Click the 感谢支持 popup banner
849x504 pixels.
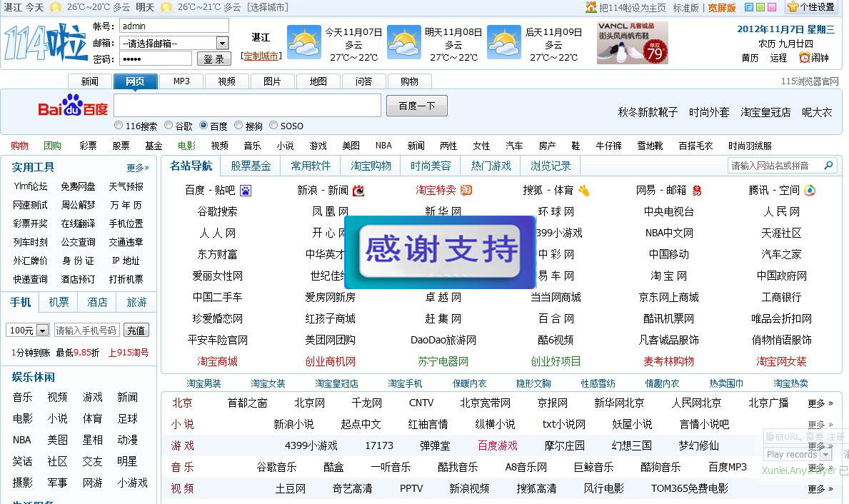(x=440, y=252)
